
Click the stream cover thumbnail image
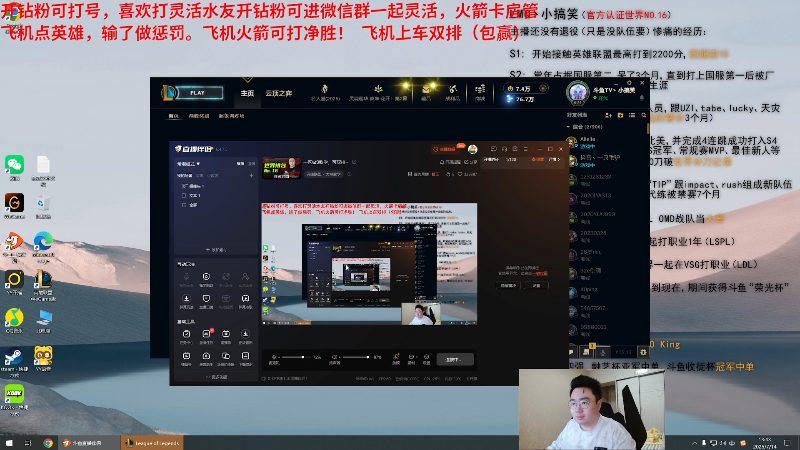tap(282, 168)
